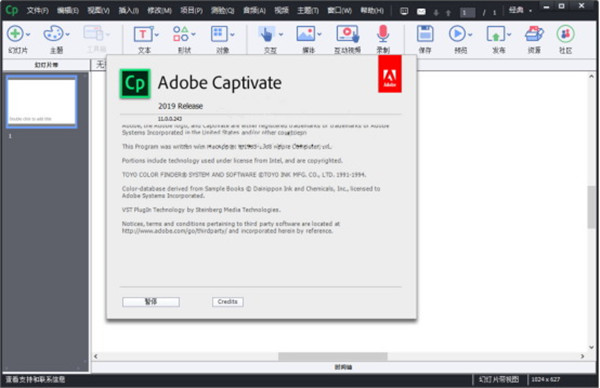
Task: Expand the 文本 text dropdown arrow
Action: click(157, 34)
